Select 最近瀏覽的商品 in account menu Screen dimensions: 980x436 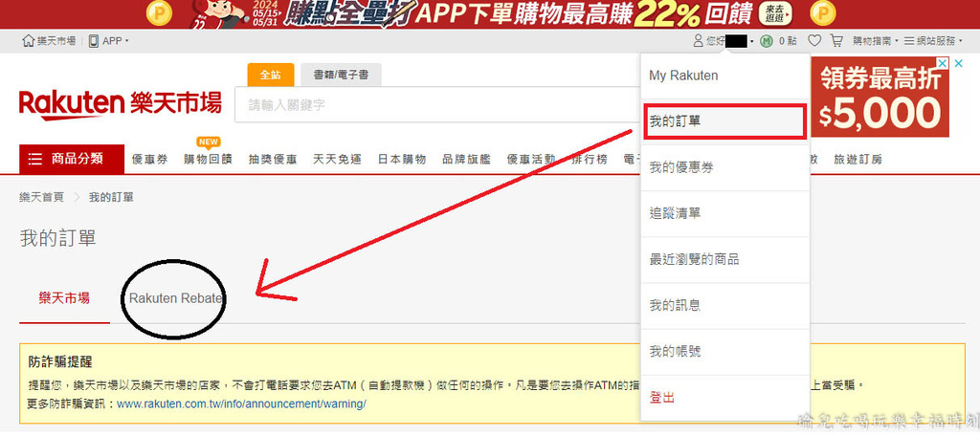pyautogui.click(x=725, y=260)
